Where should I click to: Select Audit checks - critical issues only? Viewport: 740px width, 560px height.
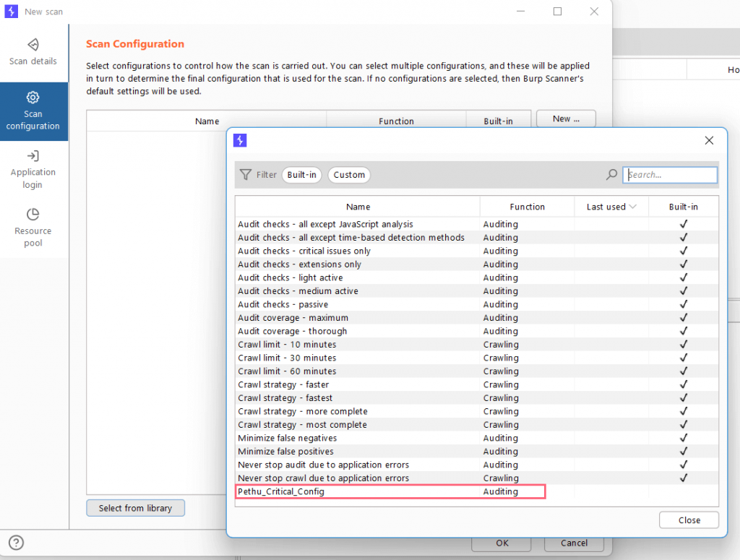(477, 251)
